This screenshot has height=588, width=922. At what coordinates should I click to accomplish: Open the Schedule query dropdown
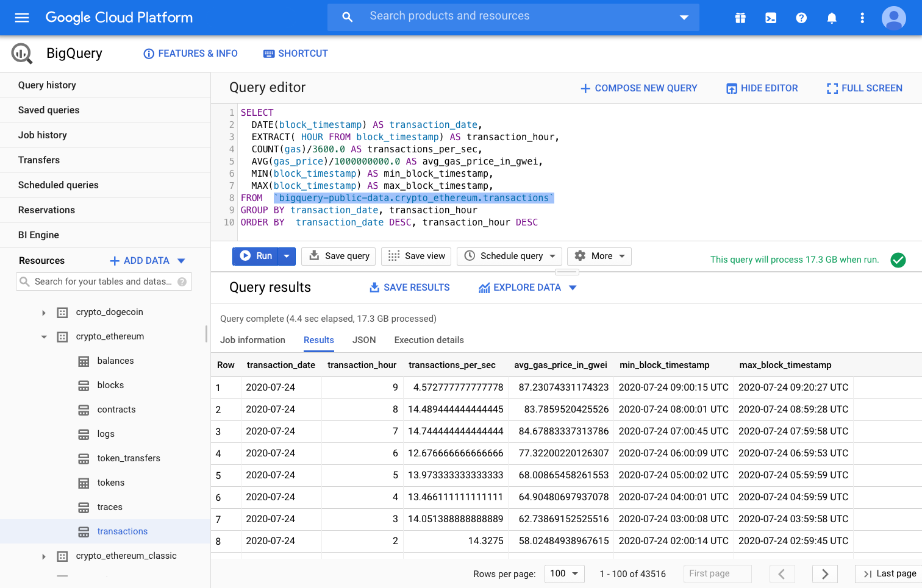[x=552, y=257]
